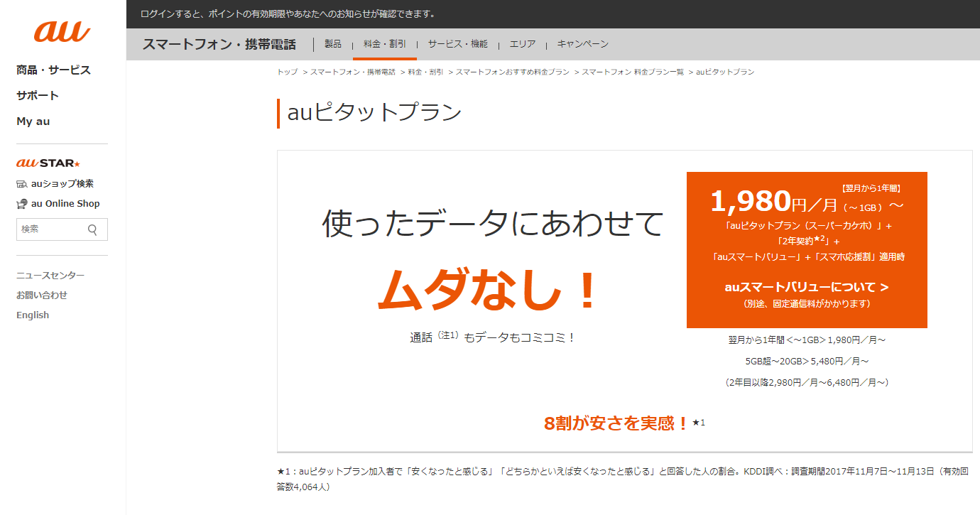This screenshot has width=980, height=515.
Task: Open the au STAR logo link
Action: 48,163
